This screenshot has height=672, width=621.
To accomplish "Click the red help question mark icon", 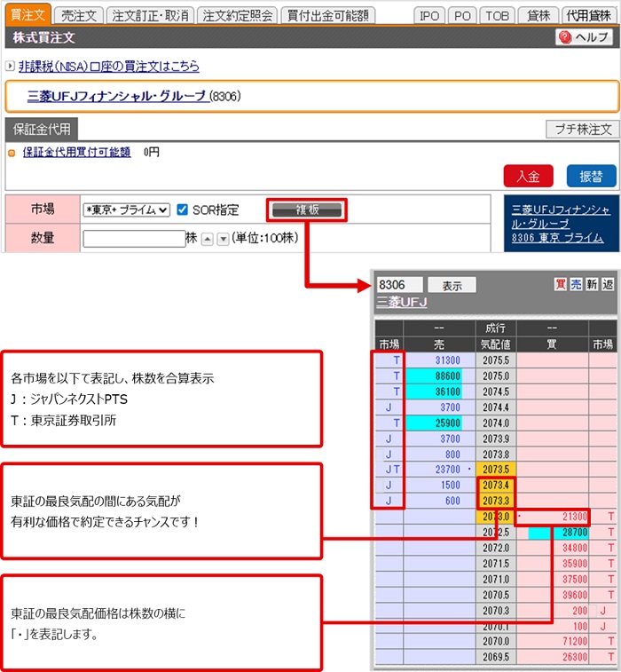I will [x=565, y=37].
